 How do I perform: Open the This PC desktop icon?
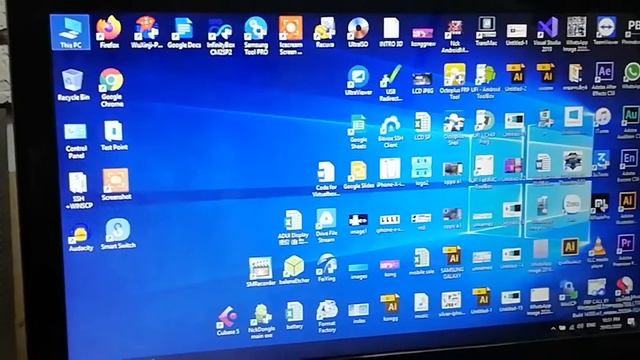70,32
